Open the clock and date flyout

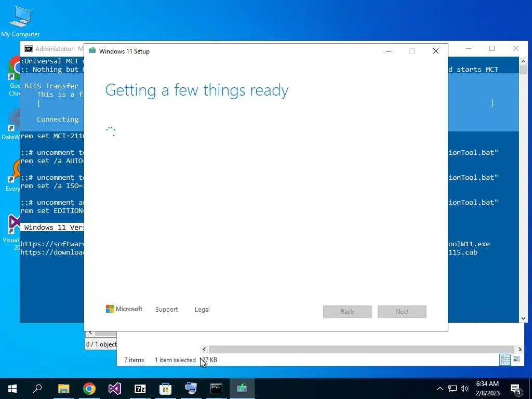point(487,389)
